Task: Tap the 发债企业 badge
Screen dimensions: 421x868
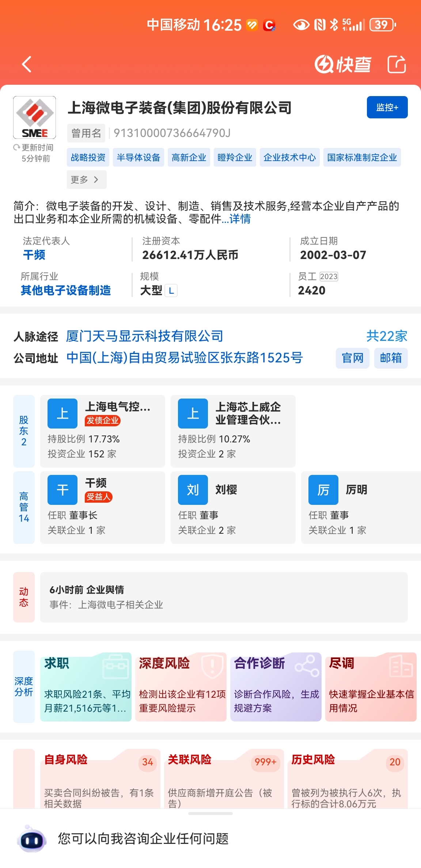Action: 103,420
